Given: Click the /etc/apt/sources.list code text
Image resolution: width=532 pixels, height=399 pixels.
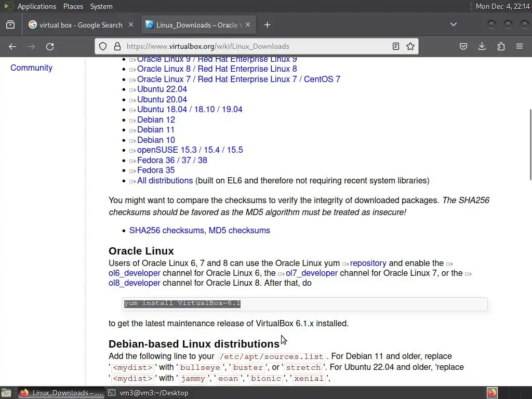Looking at the screenshot, I should pos(271,356).
